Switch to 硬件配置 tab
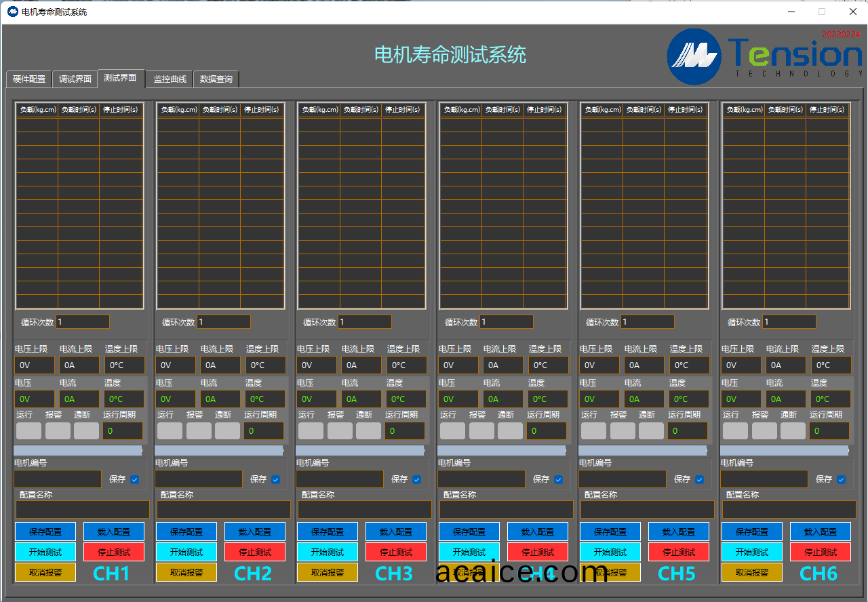The image size is (868, 602). [x=29, y=79]
